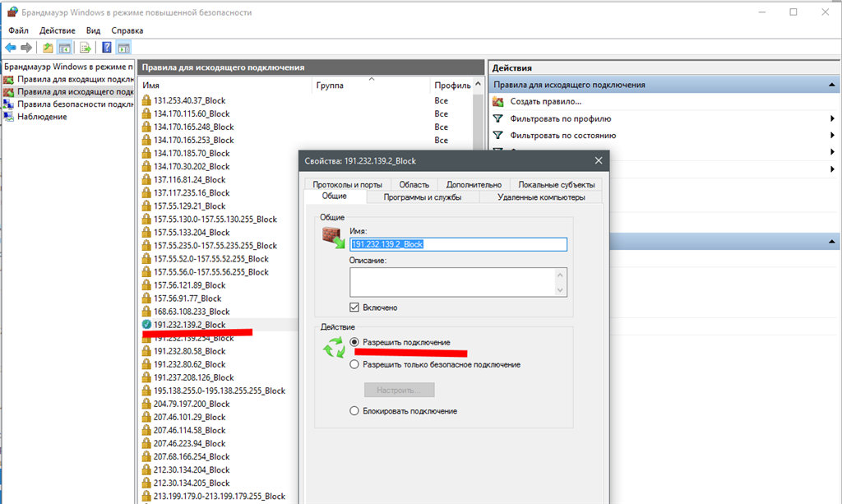Toggle the Action pane toolbar icon

pyautogui.click(x=123, y=48)
